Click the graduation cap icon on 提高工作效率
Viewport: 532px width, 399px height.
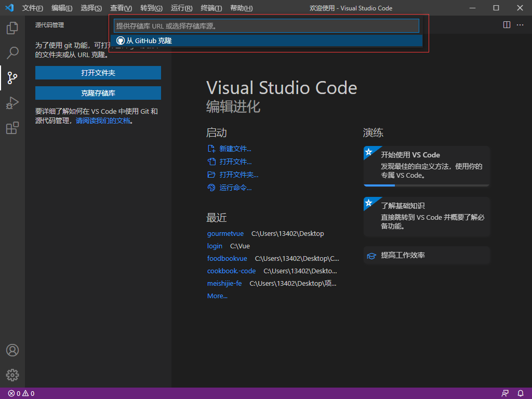tap(371, 256)
